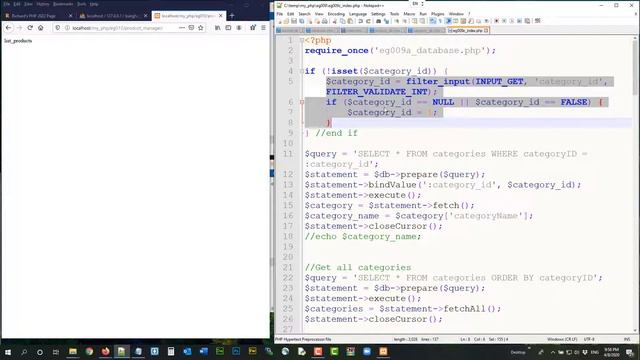This screenshot has height=360, width=640.
Task: Open the Windows notification center
Action: coord(630,352)
